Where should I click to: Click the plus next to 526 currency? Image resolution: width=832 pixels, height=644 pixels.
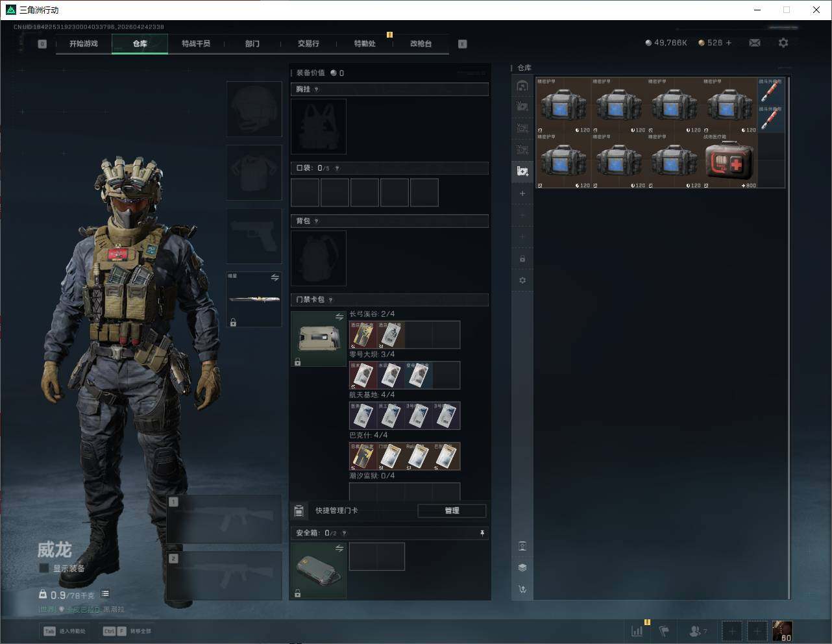(729, 43)
